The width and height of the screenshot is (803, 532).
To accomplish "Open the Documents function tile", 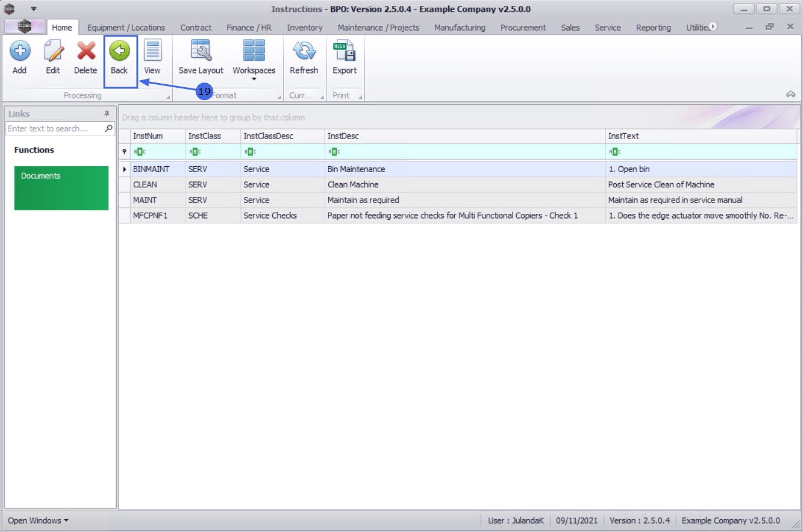I will click(61, 188).
